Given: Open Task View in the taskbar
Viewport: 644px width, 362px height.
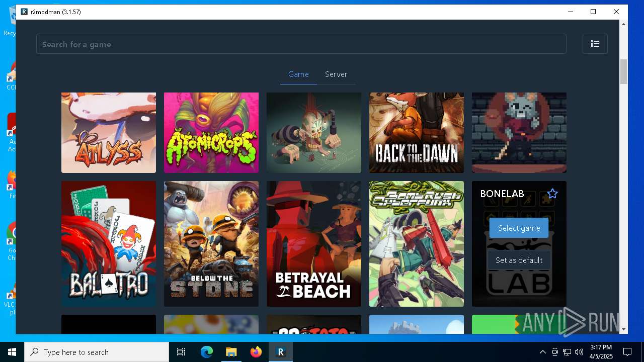Looking at the screenshot, I should [181, 352].
